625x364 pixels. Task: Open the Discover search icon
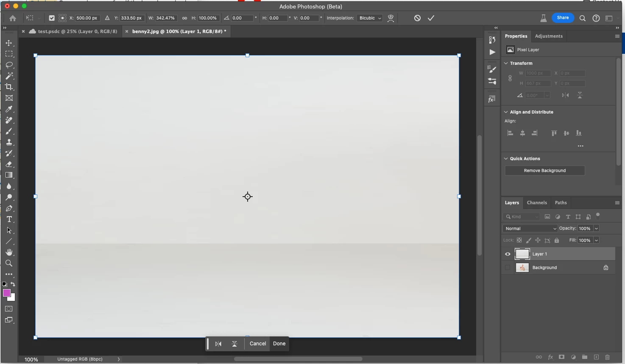[x=583, y=18]
